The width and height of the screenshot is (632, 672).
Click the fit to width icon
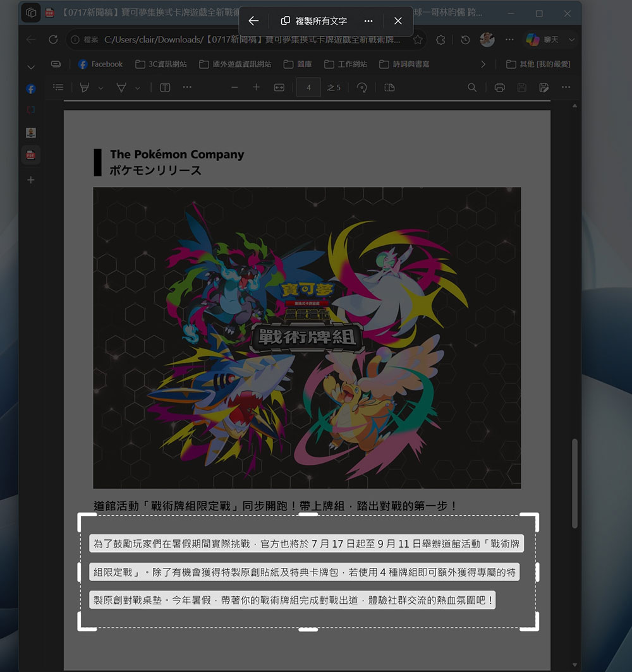pos(279,87)
